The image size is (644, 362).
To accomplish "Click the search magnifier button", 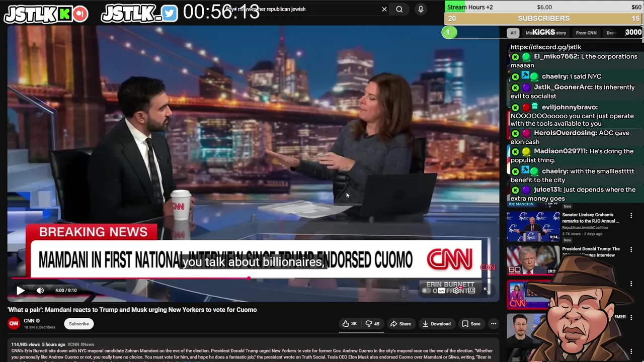I will pos(399,9).
